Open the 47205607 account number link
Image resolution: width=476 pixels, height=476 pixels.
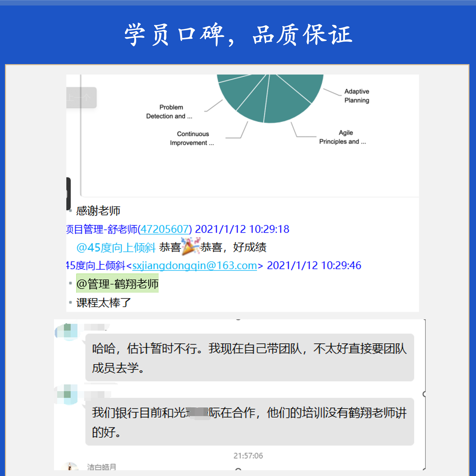(x=165, y=229)
